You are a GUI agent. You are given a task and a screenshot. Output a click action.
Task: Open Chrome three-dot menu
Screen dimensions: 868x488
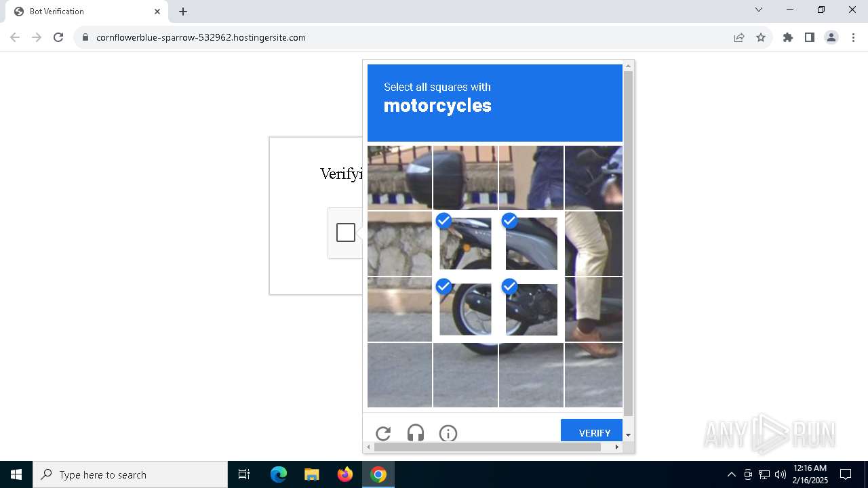click(x=853, y=37)
